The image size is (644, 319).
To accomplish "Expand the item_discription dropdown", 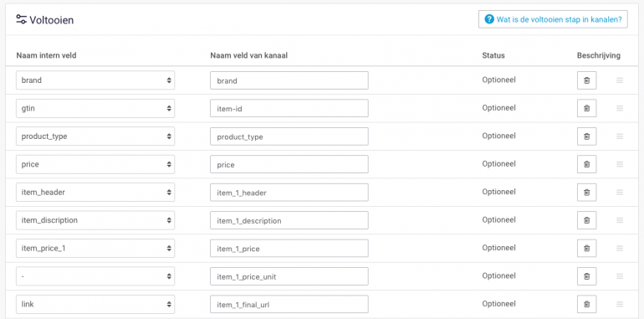I will click(x=95, y=220).
